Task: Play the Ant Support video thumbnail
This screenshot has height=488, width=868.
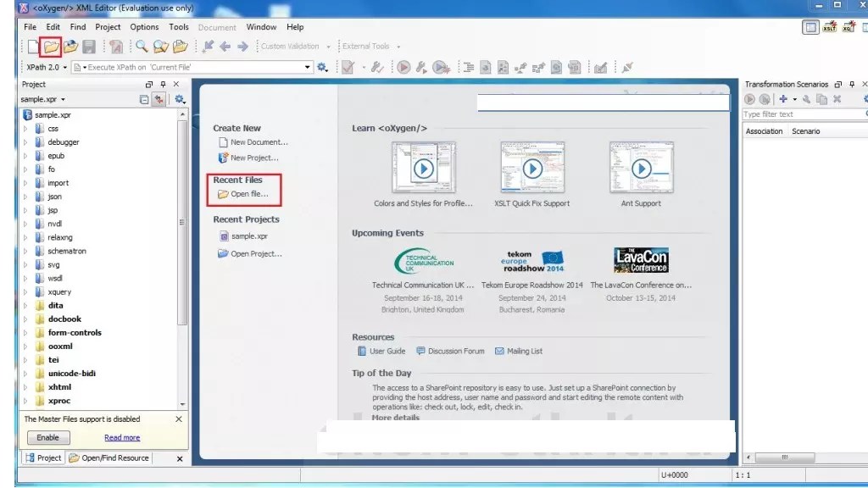Action: click(x=642, y=168)
